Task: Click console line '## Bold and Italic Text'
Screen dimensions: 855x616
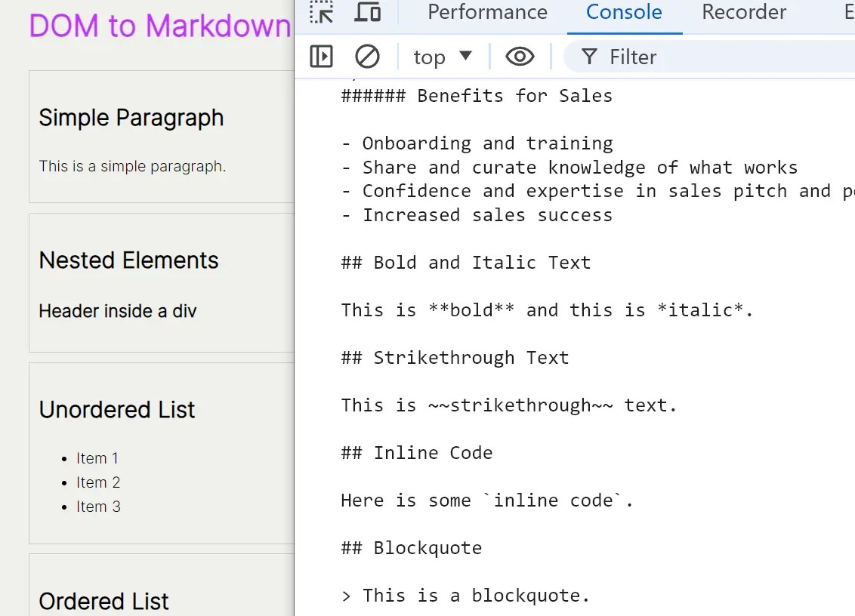Action: coord(466,262)
